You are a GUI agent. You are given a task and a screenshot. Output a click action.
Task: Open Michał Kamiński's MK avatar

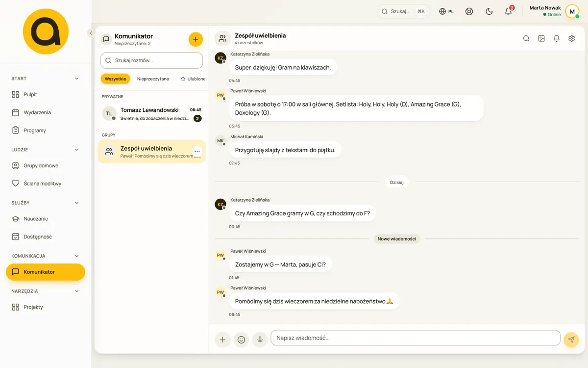220,141
